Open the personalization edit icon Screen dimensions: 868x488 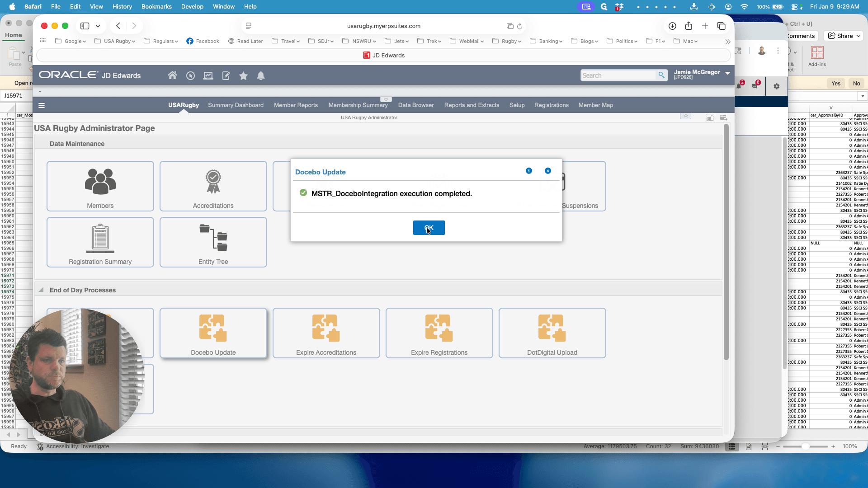pyautogui.click(x=226, y=75)
